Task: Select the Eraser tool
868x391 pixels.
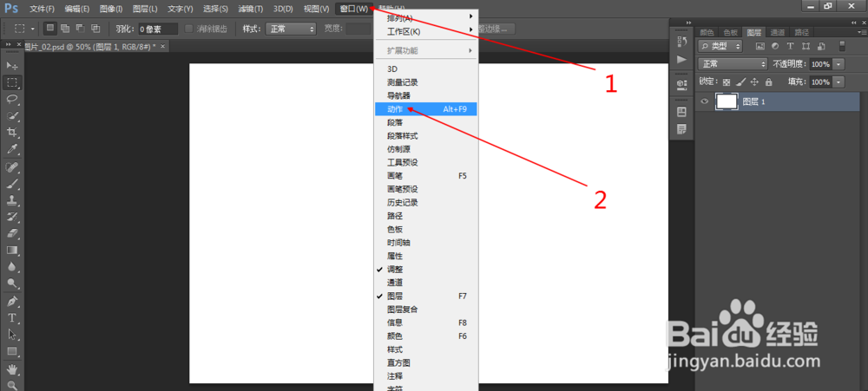Action: [x=11, y=233]
